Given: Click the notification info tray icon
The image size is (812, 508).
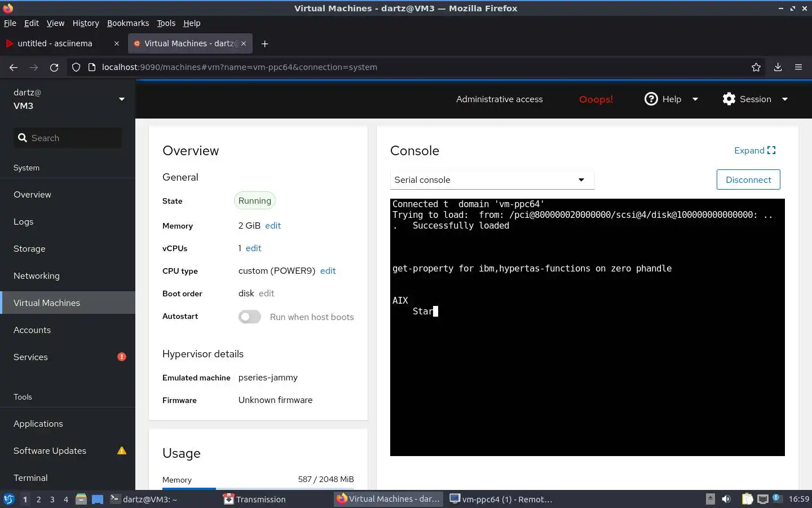Looking at the screenshot, I should tap(776, 498).
